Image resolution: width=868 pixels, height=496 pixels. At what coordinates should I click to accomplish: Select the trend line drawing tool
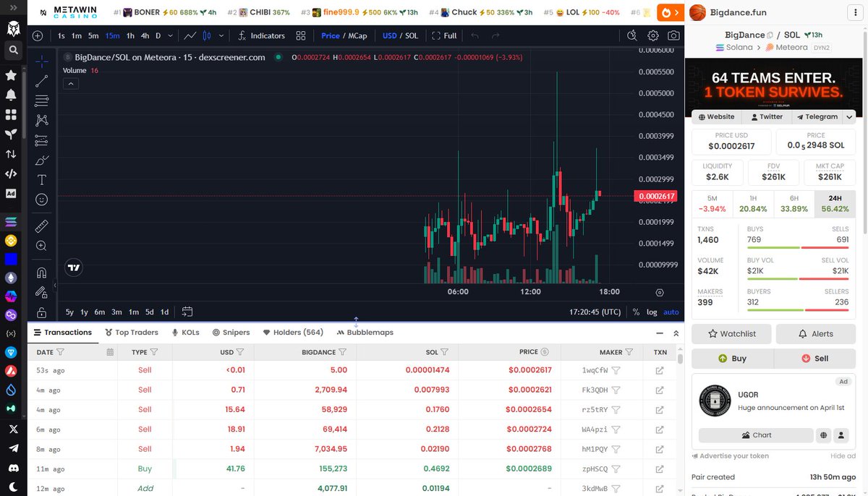pyautogui.click(x=41, y=81)
